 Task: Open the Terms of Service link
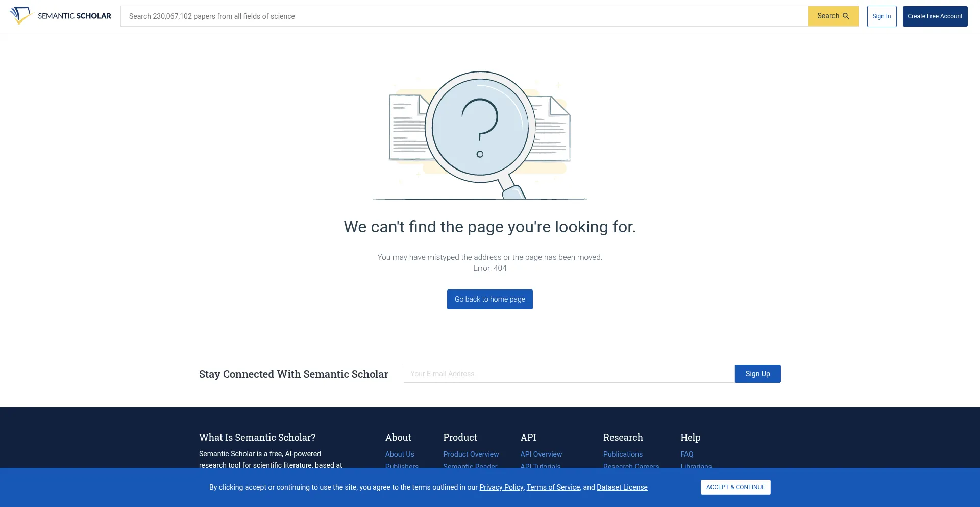(553, 487)
